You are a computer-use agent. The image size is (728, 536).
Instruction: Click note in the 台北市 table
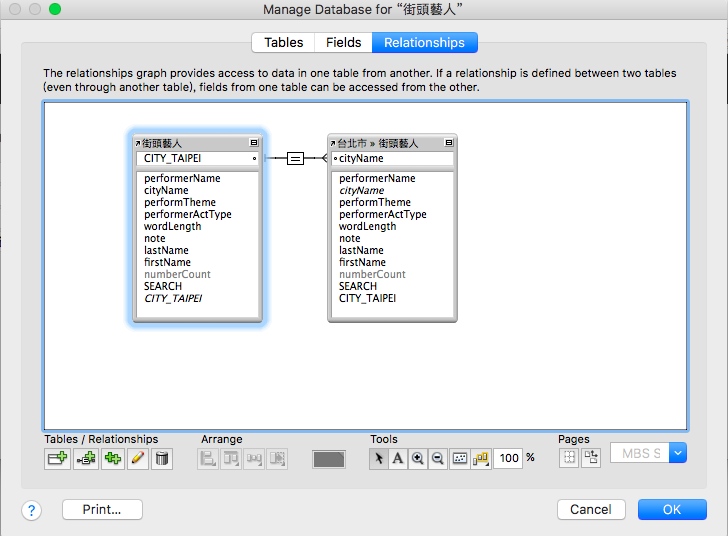[x=350, y=239]
